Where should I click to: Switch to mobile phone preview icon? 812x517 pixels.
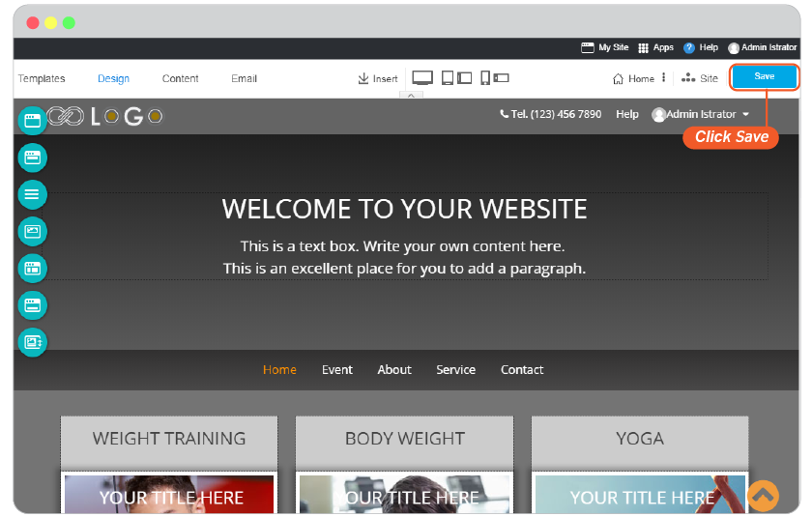484,78
